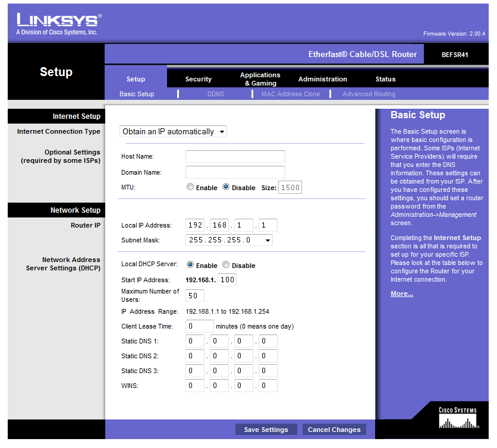Click the Local IP Address third octet field
Image resolution: width=497 pixels, height=448 pixels.
[x=244, y=225]
